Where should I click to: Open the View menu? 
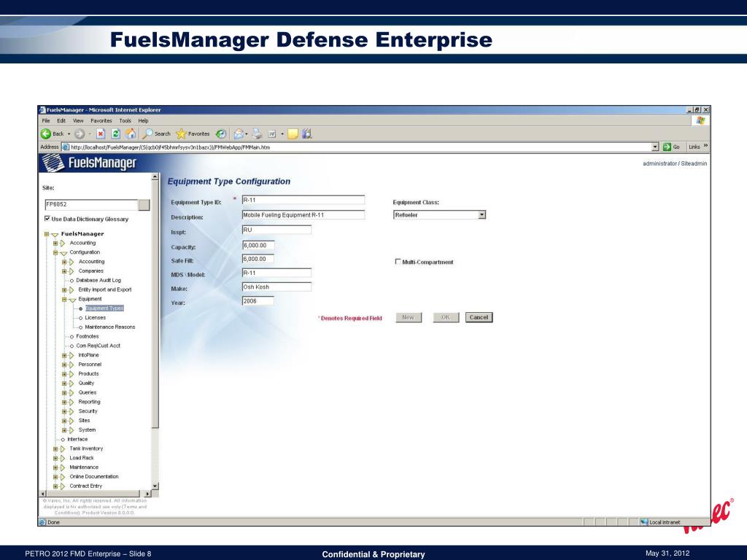pos(78,120)
